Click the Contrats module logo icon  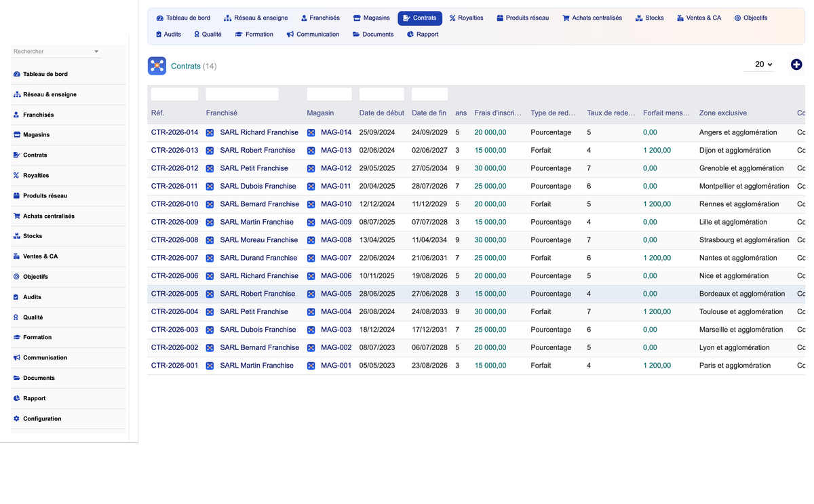point(157,66)
